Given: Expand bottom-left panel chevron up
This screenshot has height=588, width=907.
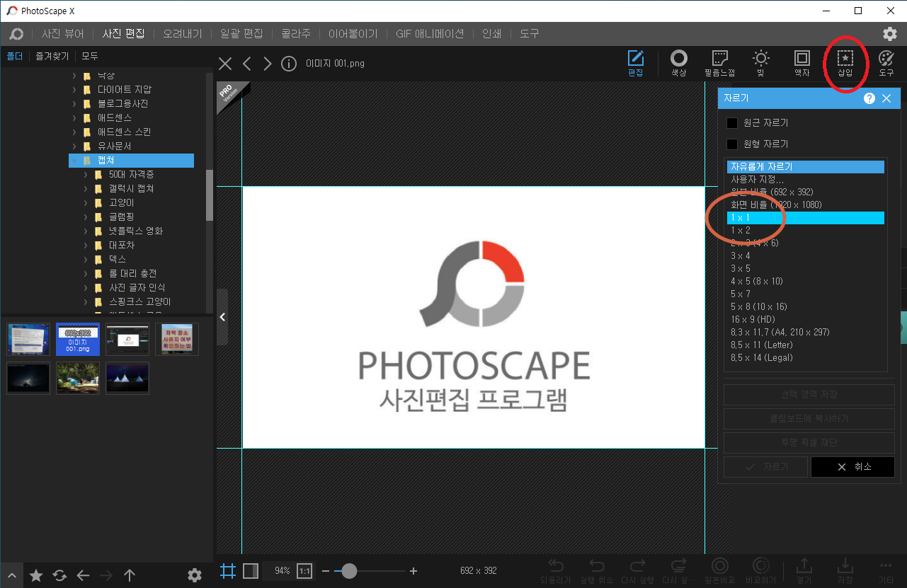Looking at the screenshot, I should 12,575.
